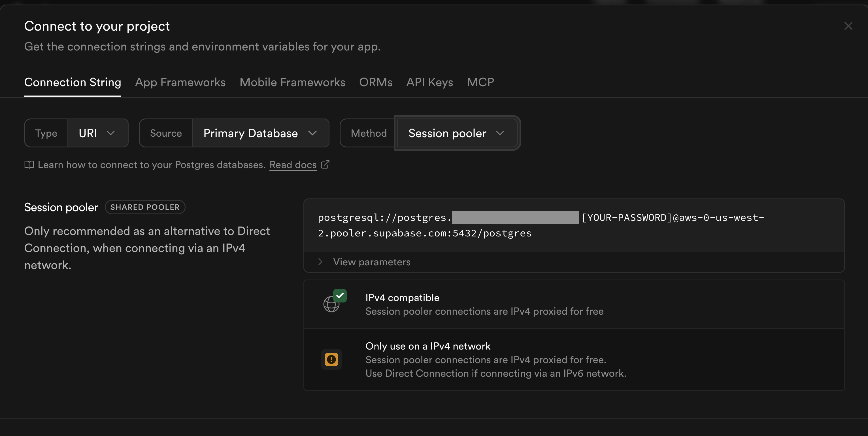Close the Connect to your project dialog
The width and height of the screenshot is (868, 436).
(848, 26)
